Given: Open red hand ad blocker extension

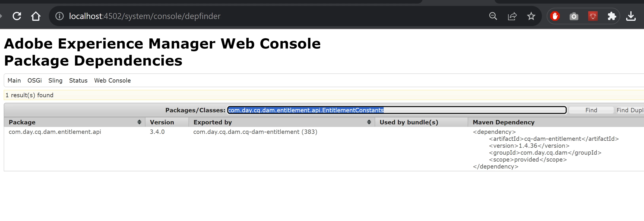Looking at the screenshot, I should point(555,16).
